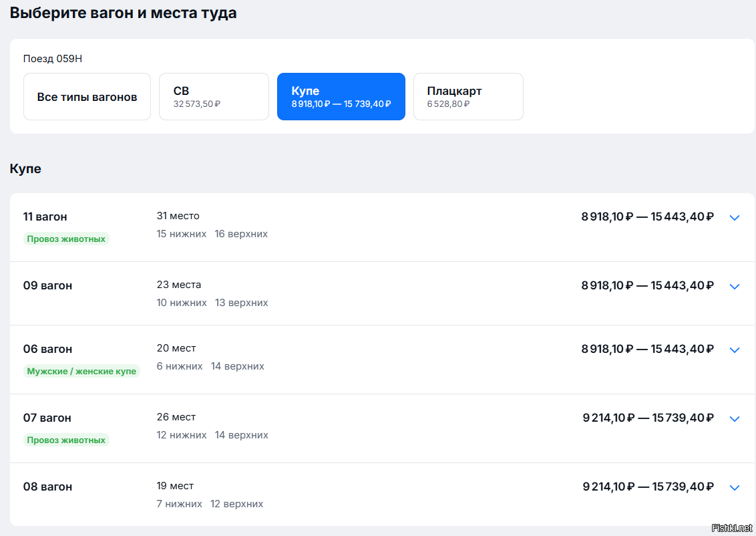
Task: Click the '06 вагон' carriage label
Action: point(47,349)
